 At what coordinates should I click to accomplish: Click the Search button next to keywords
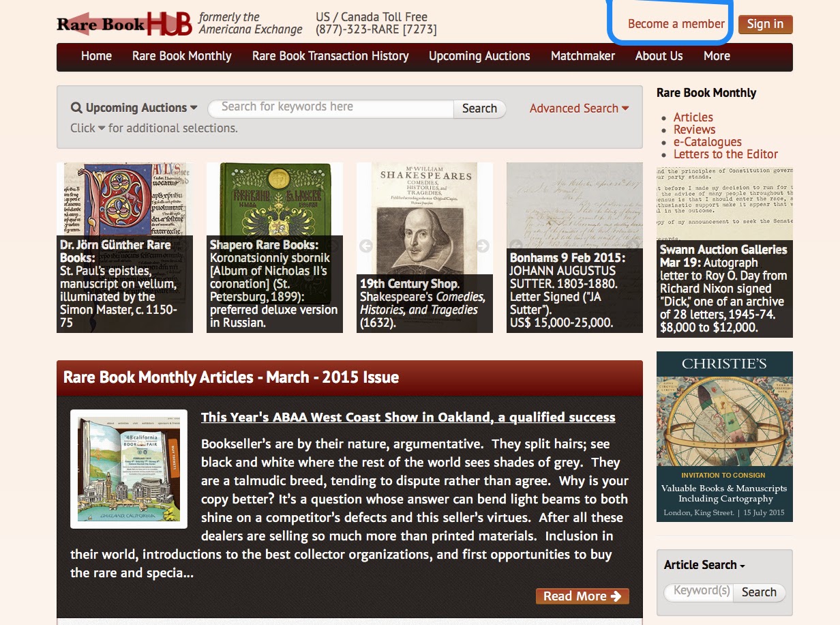pyautogui.click(x=479, y=108)
